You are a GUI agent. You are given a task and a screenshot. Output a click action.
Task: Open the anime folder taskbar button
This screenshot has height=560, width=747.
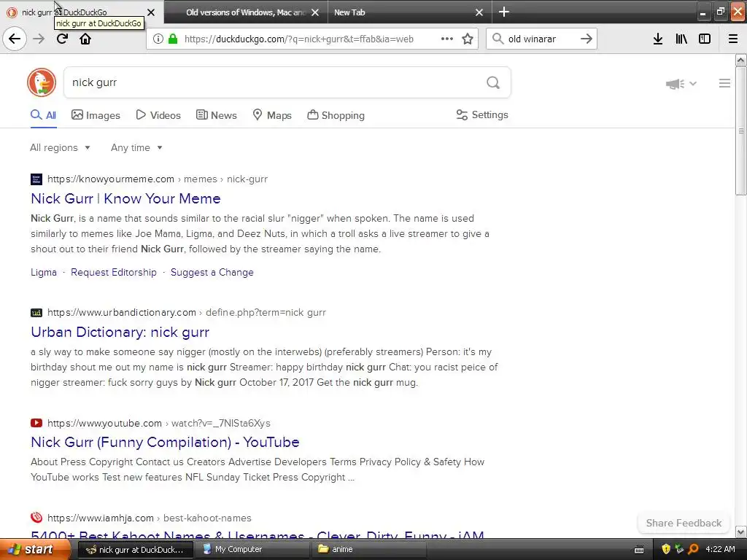point(369,550)
